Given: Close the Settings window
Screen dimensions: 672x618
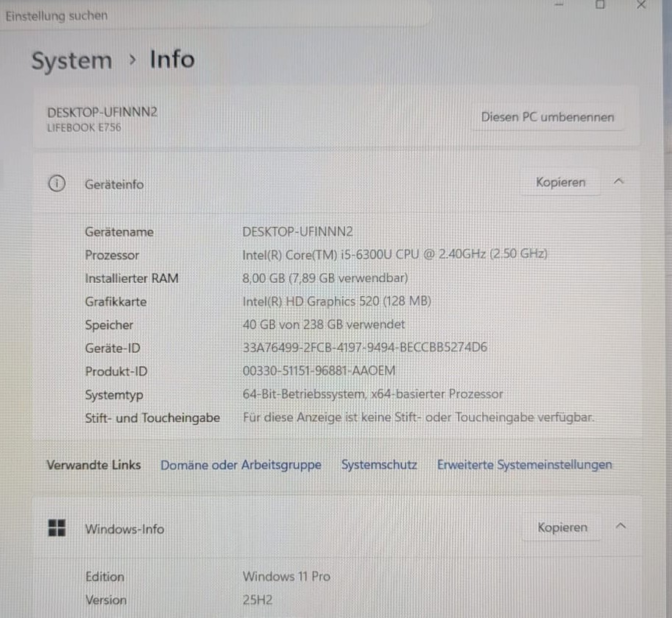Looking at the screenshot, I should point(641,4).
